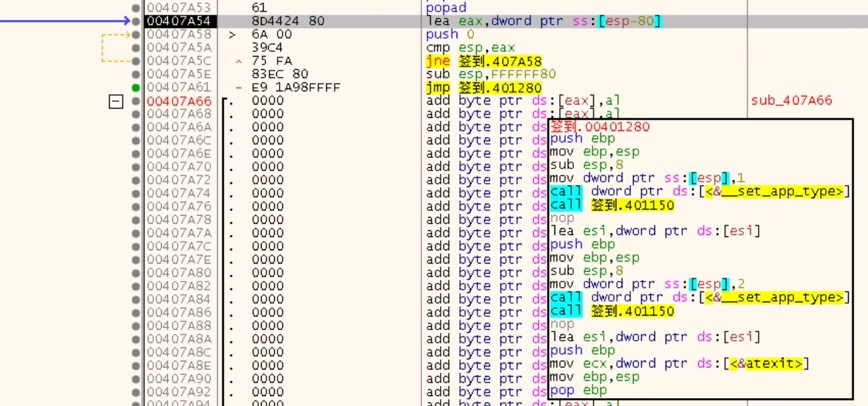The width and height of the screenshot is (868, 406).
Task: Toggle breakpoint dot at address 00407A54
Action: coord(136,21)
